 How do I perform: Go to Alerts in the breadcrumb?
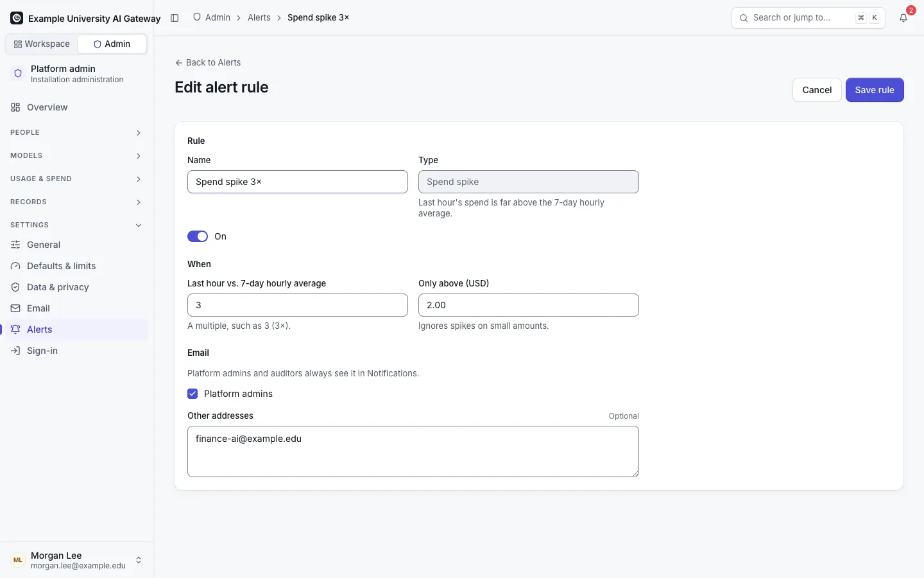[259, 17]
